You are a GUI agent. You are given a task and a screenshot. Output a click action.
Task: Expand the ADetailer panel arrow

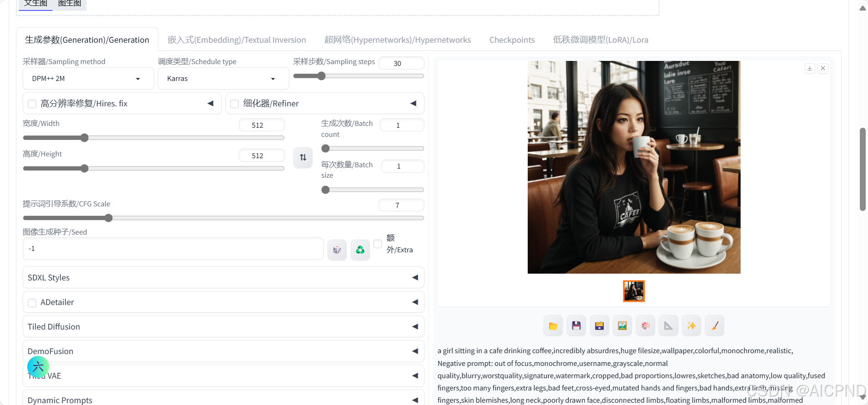pyautogui.click(x=415, y=302)
